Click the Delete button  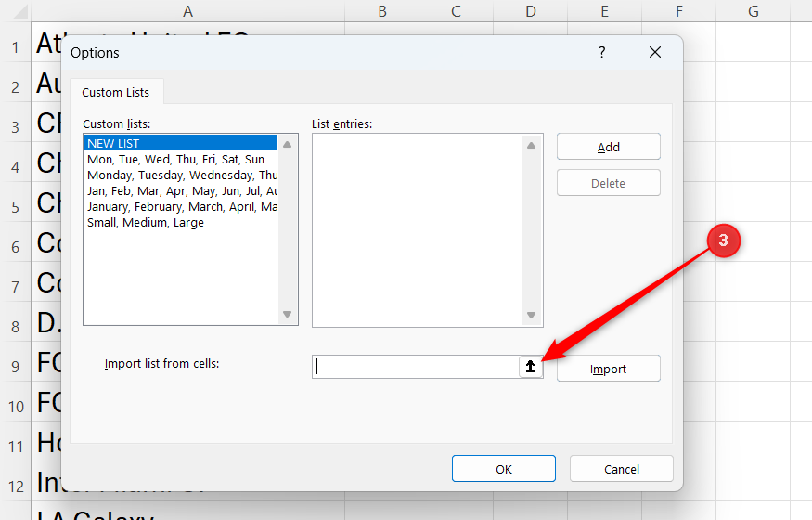pos(609,183)
